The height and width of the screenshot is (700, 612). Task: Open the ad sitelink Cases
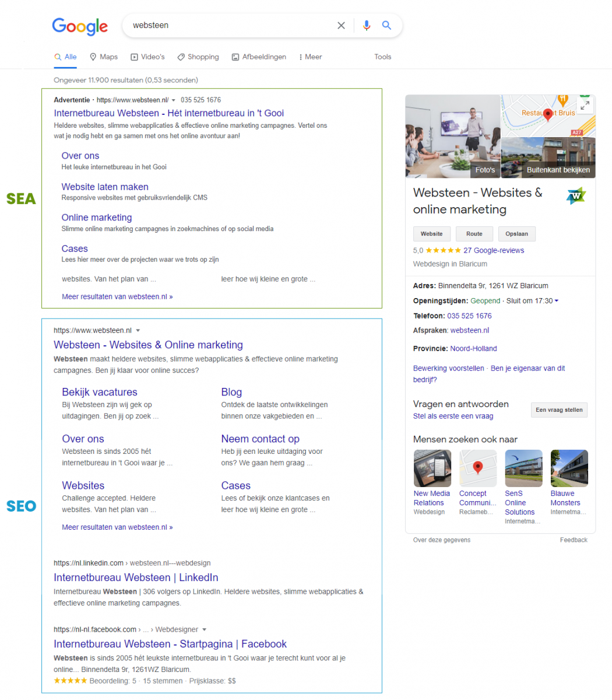coord(75,249)
